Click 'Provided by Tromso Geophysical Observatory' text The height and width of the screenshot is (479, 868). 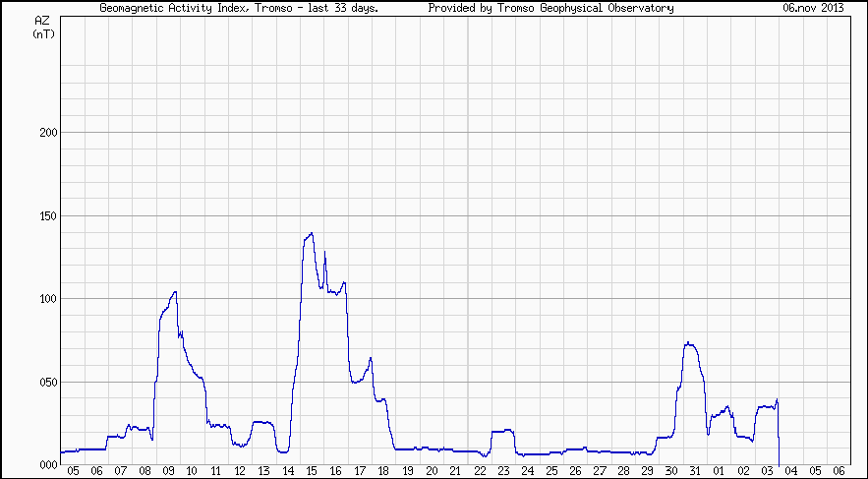(550, 8)
